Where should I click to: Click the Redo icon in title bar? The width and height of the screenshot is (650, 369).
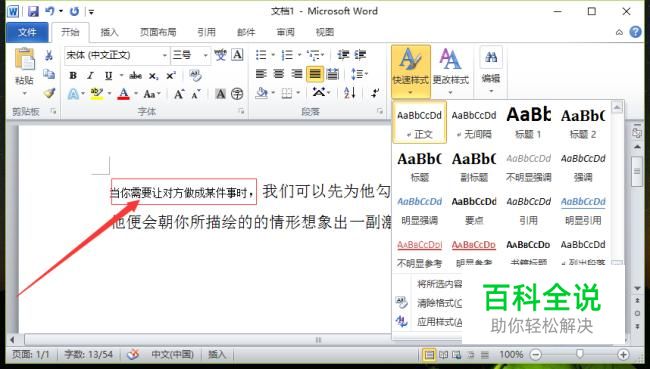(74, 11)
